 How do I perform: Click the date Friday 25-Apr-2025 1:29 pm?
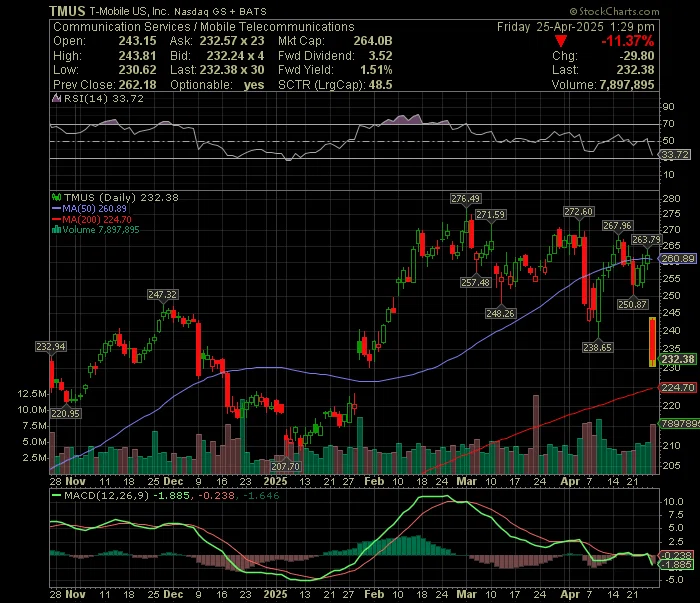(576, 27)
